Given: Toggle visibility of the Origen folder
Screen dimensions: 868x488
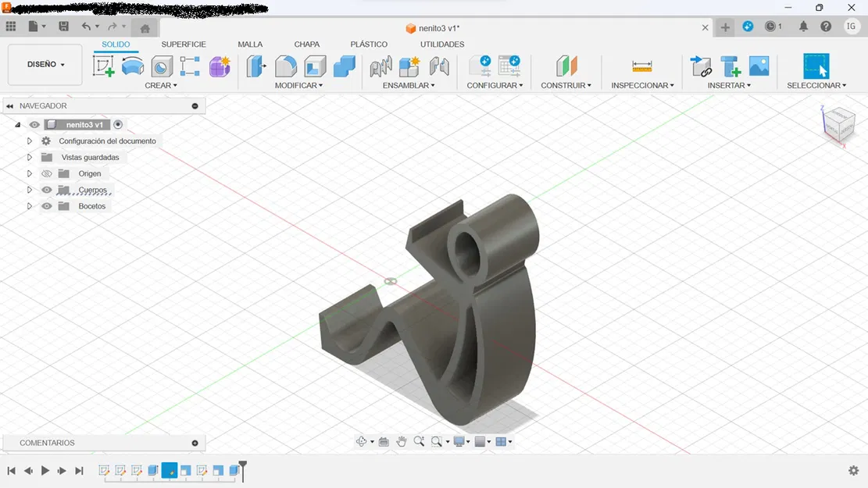Looking at the screenshot, I should point(46,173).
